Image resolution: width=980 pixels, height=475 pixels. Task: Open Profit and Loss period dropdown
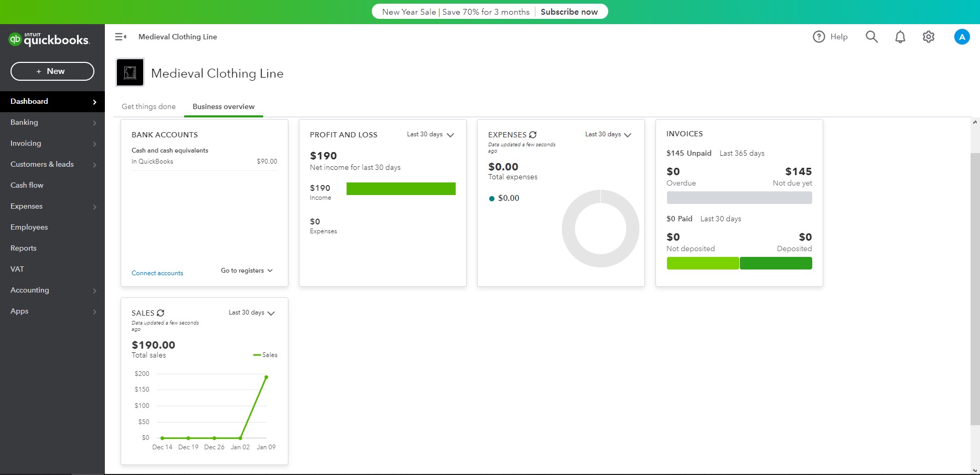[430, 135]
